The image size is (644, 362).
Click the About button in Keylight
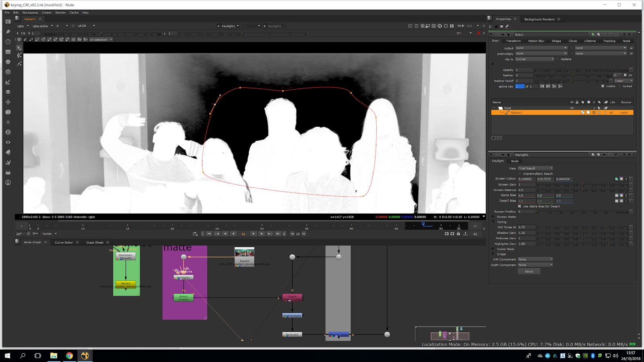tap(529, 271)
